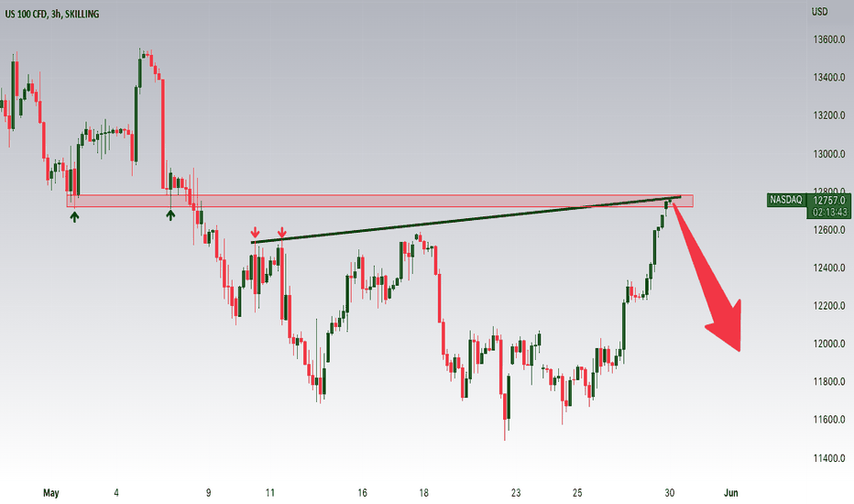Click the date label 9 on the time axis
This screenshot has width=854, height=504.
tap(209, 493)
